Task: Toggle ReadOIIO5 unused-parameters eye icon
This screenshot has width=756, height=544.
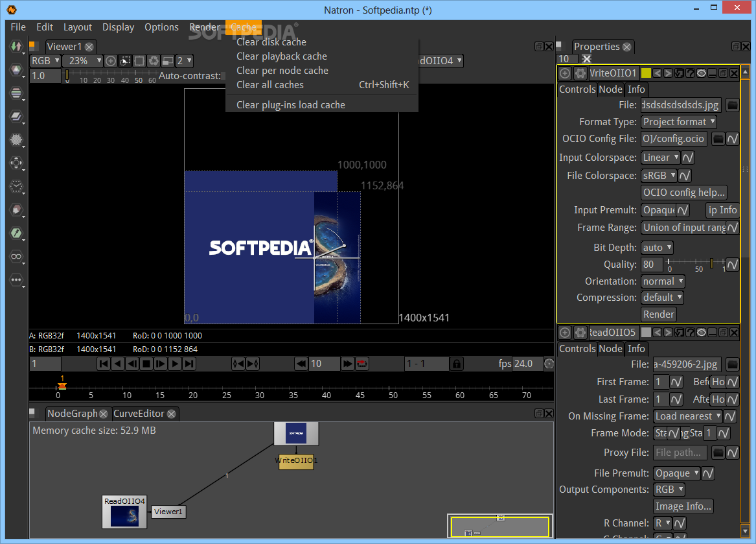Action: click(x=702, y=333)
